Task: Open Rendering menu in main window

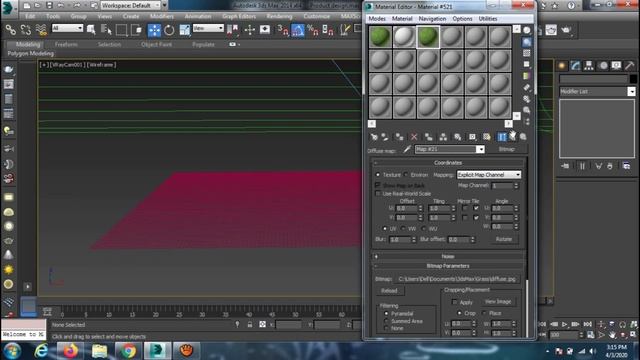Action: point(280,16)
